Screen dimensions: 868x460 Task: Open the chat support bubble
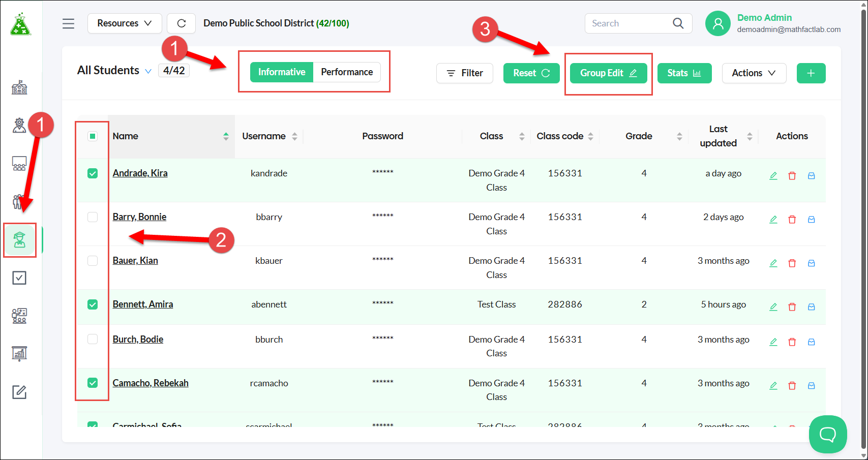(828, 434)
